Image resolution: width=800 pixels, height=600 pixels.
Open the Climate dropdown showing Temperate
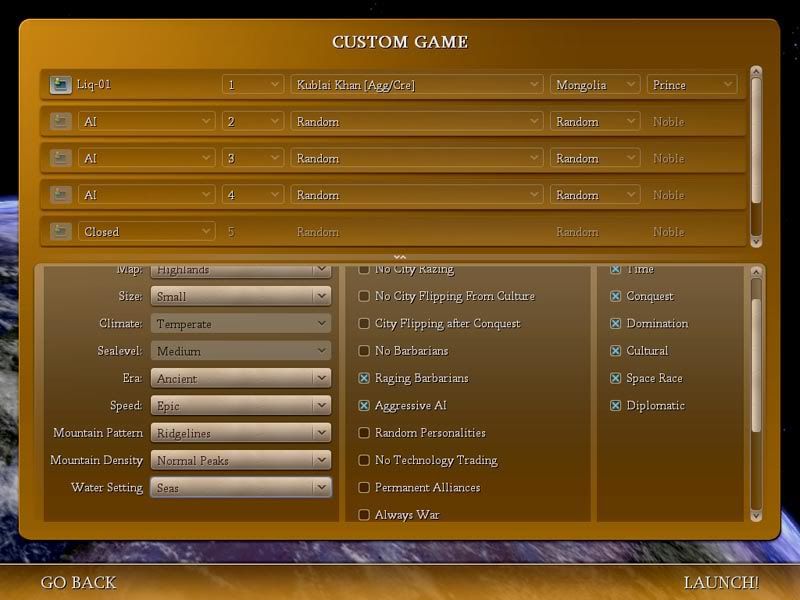click(241, 323)
